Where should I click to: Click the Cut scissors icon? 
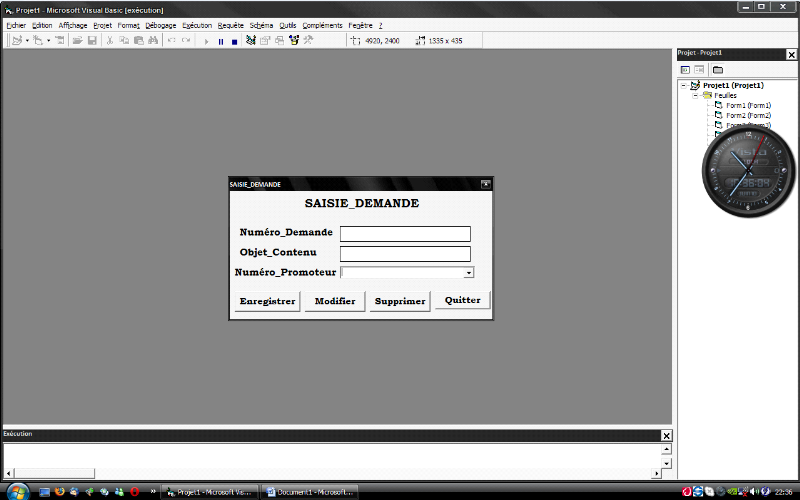point(109,40)
